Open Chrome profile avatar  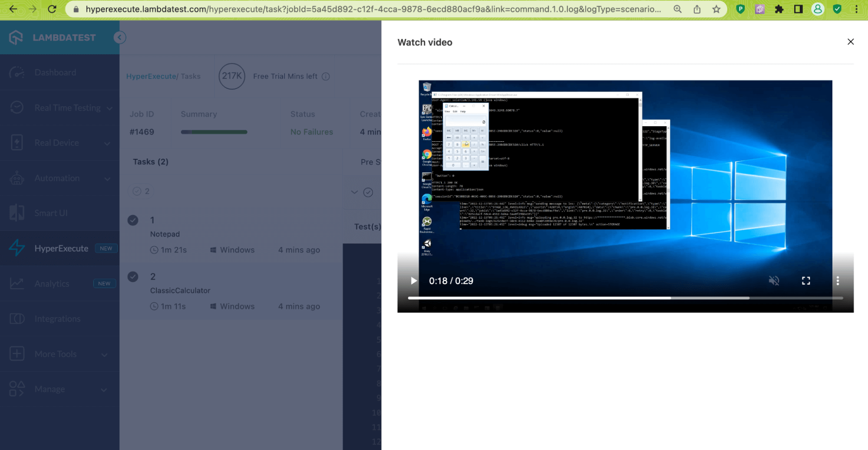[x=818, y=9]
